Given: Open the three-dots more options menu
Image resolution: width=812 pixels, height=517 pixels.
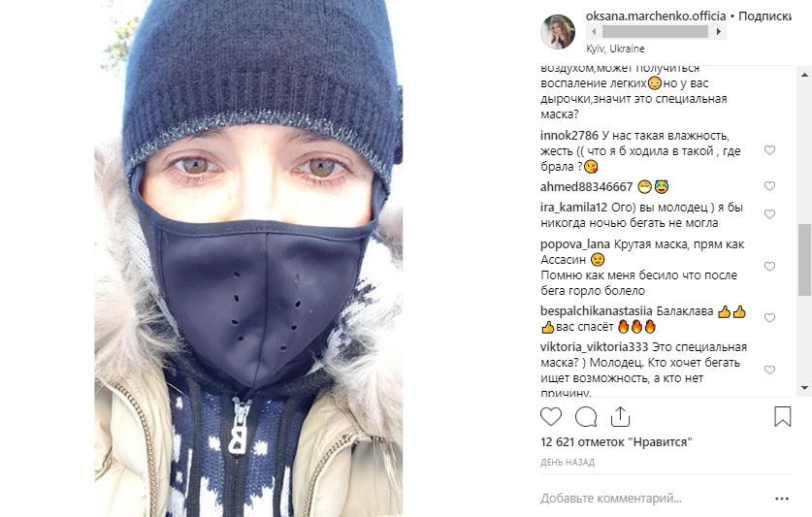Looking at the screenshot, I should 782,499.
